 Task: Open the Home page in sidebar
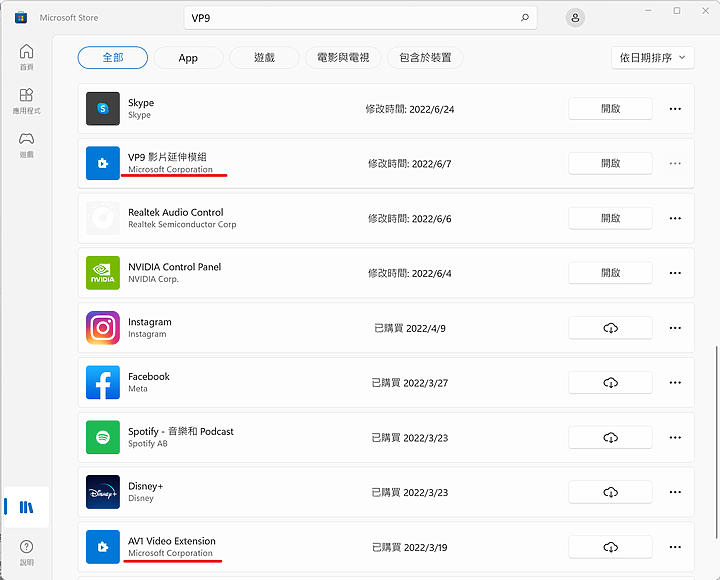(26, 57)
